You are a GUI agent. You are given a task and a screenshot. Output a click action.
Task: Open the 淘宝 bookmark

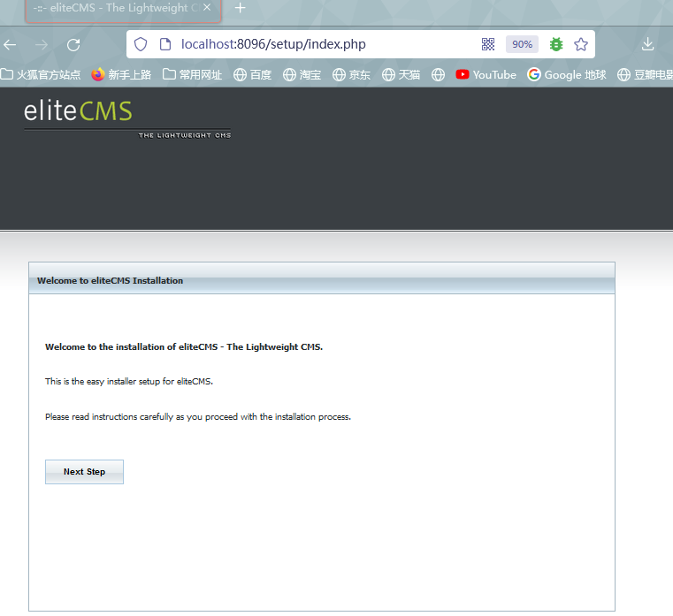point(302,74)
